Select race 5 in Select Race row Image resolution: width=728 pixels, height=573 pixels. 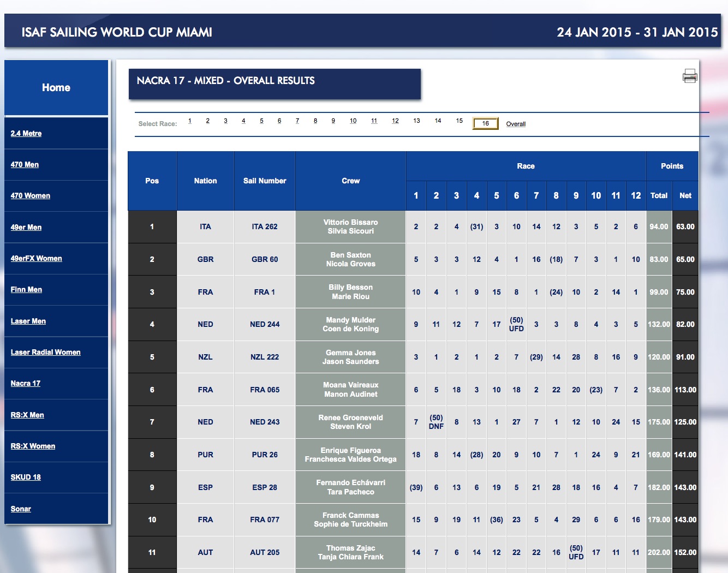click(261, 121)
